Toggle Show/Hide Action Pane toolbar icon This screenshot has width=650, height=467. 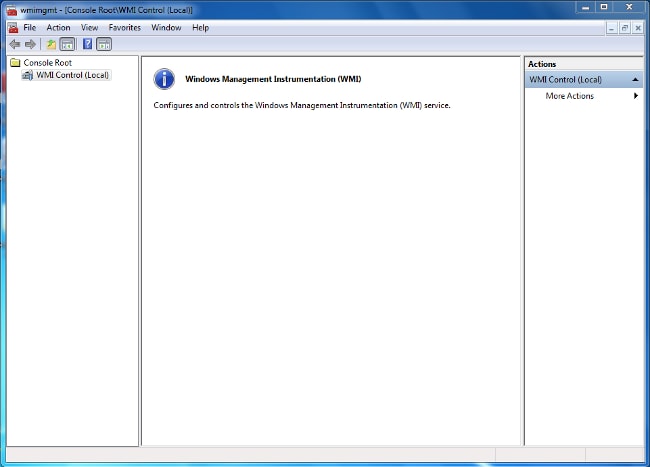[104, 44]
